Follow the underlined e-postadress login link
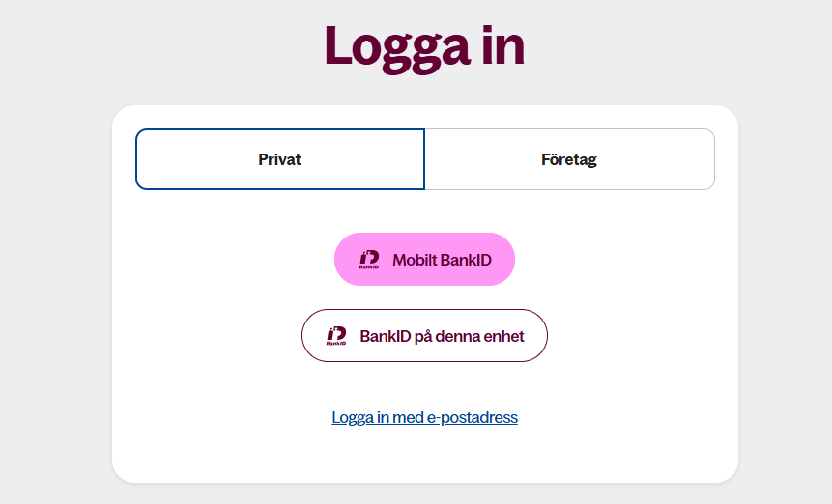832x504 pixels. tap(424, 418)
